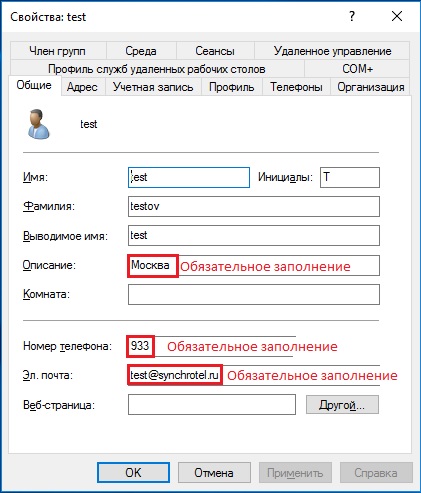The width and height of the screenshot is (421, 493).
Task: Open the COM+ tab
Action: tap(357, 69)
